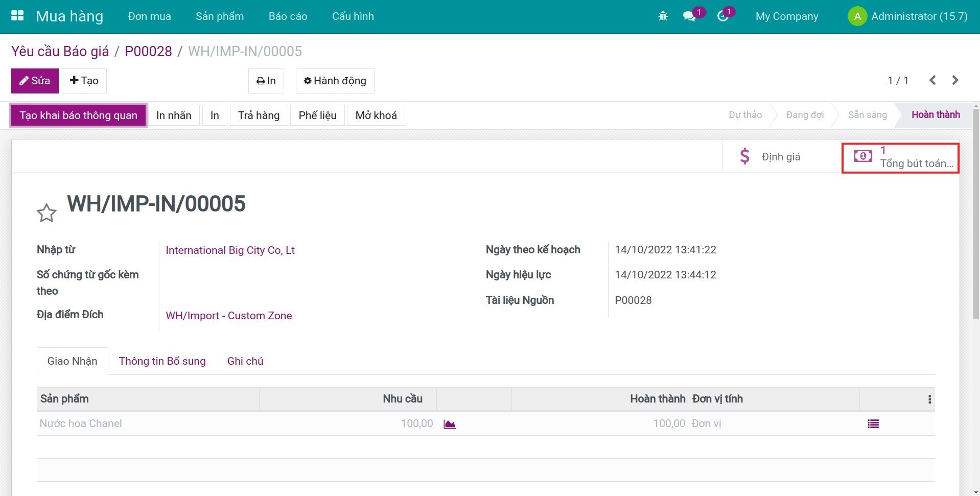Go to next record arrow
Screen dimensions: 980x496
[955, 80]
